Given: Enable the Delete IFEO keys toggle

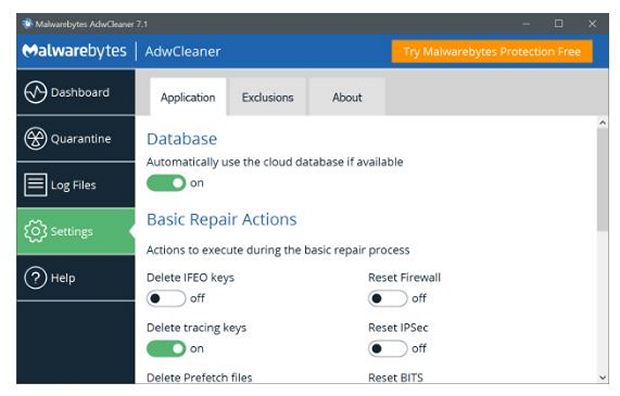Looking at the screenshot, I should tap(166, 298).
